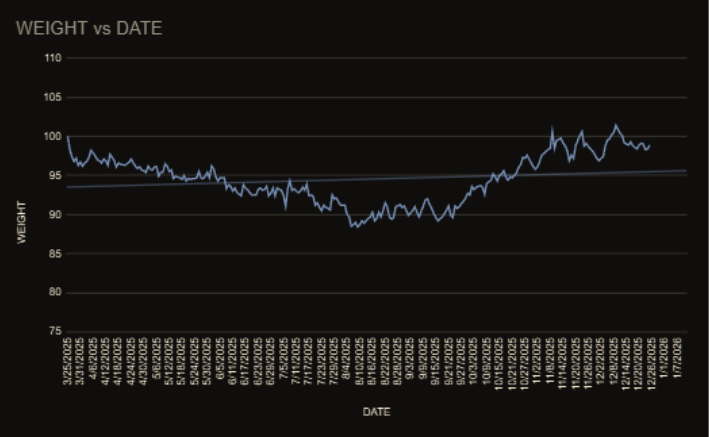Select the 100 tick label on the weight axis

pos(53,136)
